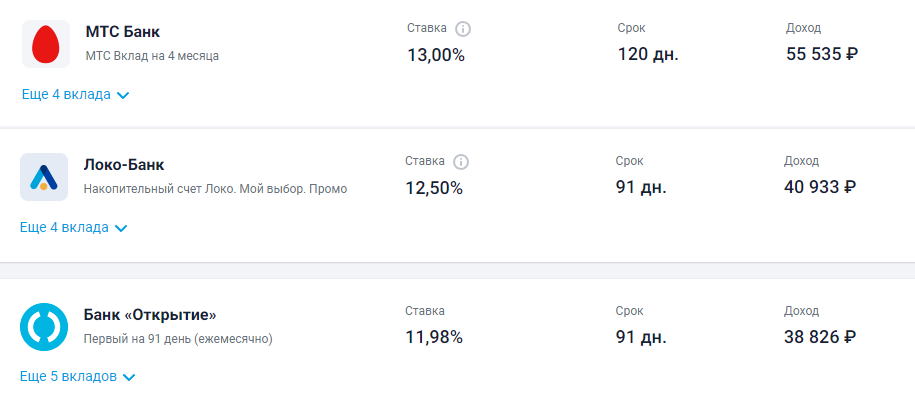Click the chevron beside MTS Bank's more deposits
The height and width of the screenshot is (411, 915).
coord(123,95)
